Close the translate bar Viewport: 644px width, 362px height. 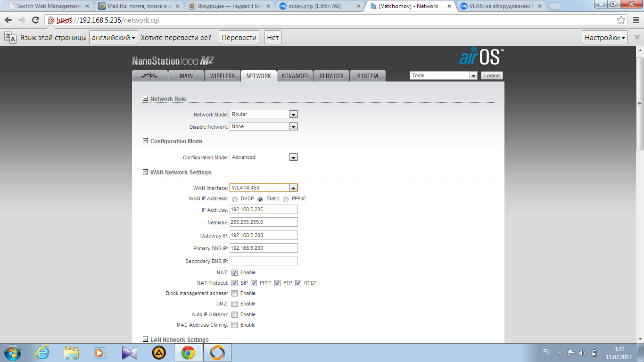637,37
